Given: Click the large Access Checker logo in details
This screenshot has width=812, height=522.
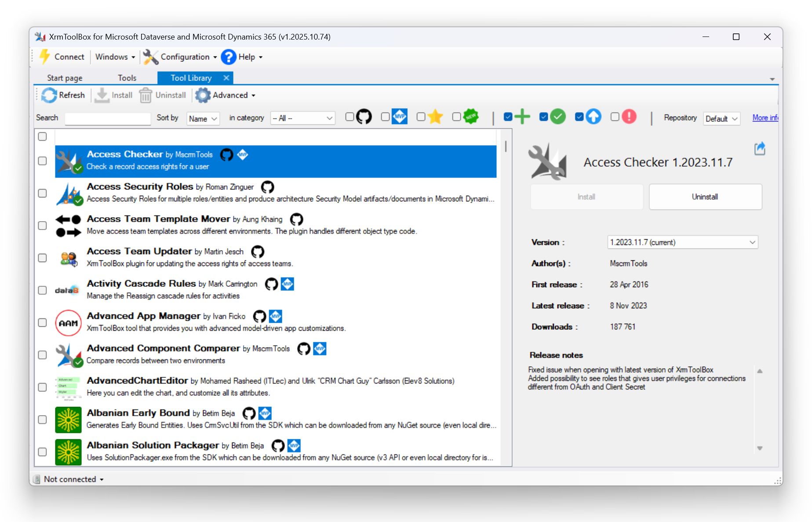Looking at the screenshot, I should tap(548, 162).
